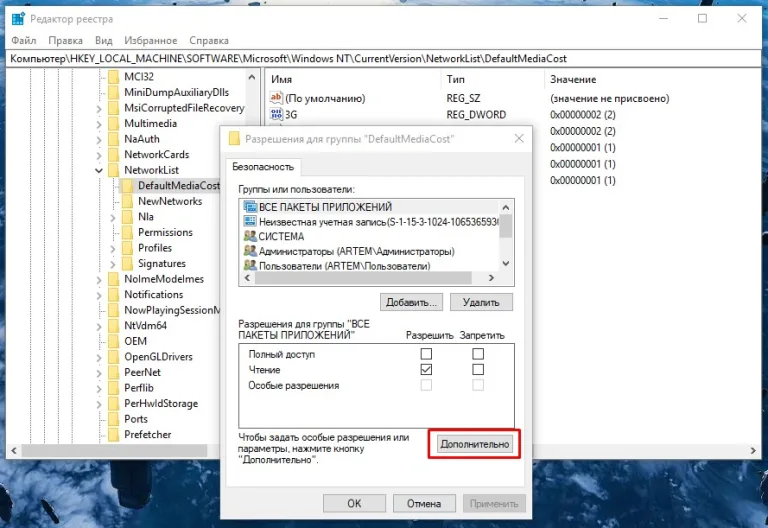Image resolution: width=768 pixels, height=528 pixels.
Task: Cancel the dialog with Отмена
Action: click(424, 504)
